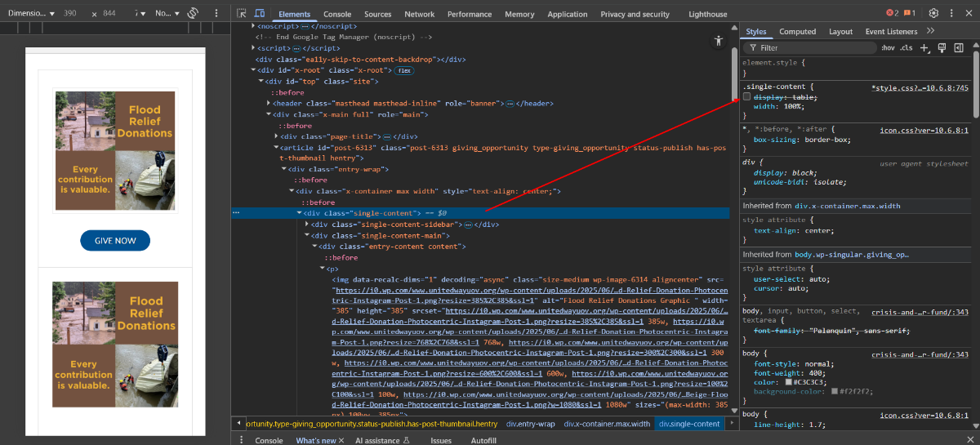The height and width of the screenshot is (445, 980).
Task: Click the first GIVE NOW button
Action: click(x=115, y=241)
